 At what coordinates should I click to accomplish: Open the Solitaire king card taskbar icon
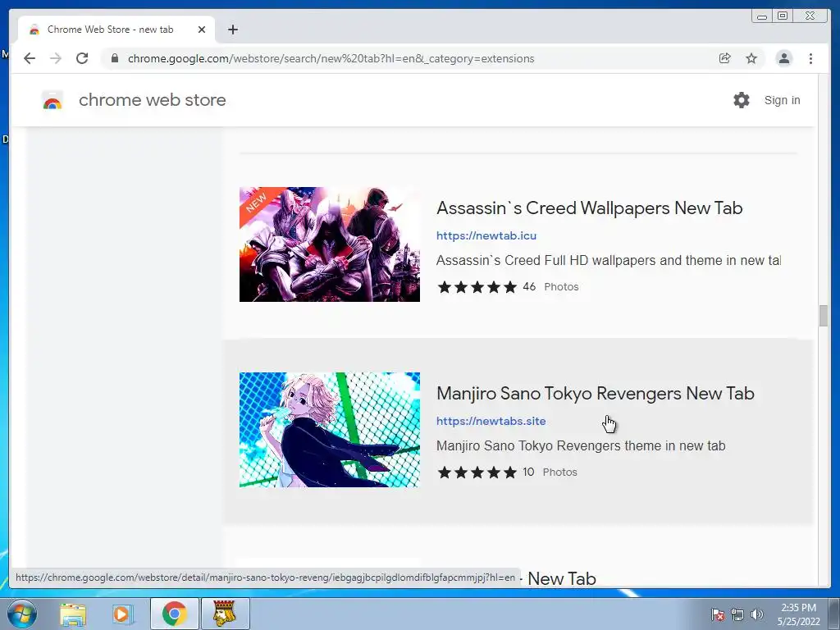(225, 614)
